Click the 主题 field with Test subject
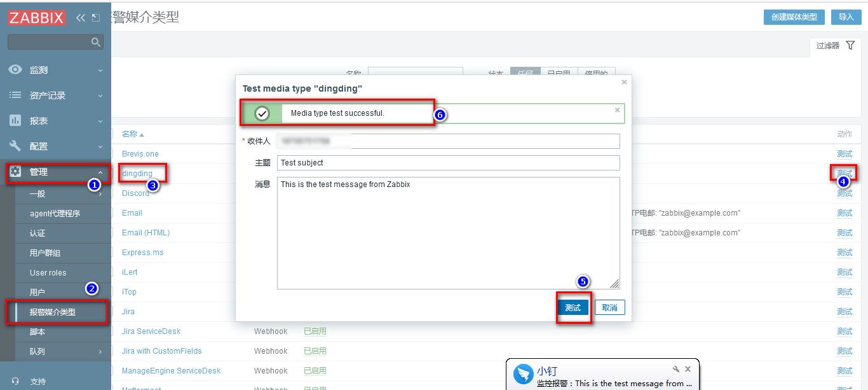The width and height of the screenshot is (868, 390). (x=448, y=162)
